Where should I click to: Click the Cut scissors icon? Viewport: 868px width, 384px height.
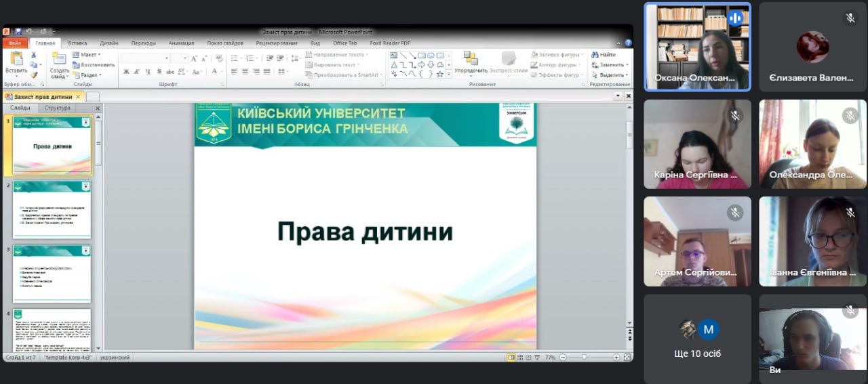33,55
